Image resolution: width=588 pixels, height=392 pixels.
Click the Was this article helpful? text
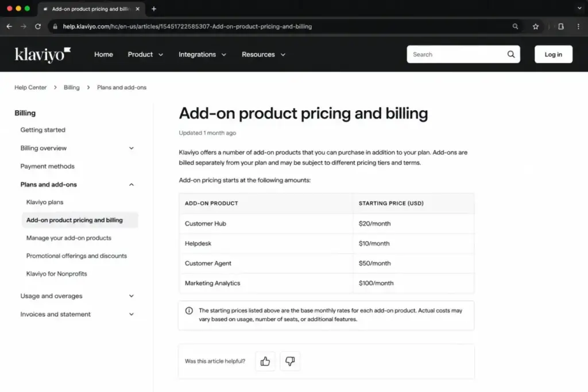215,361
